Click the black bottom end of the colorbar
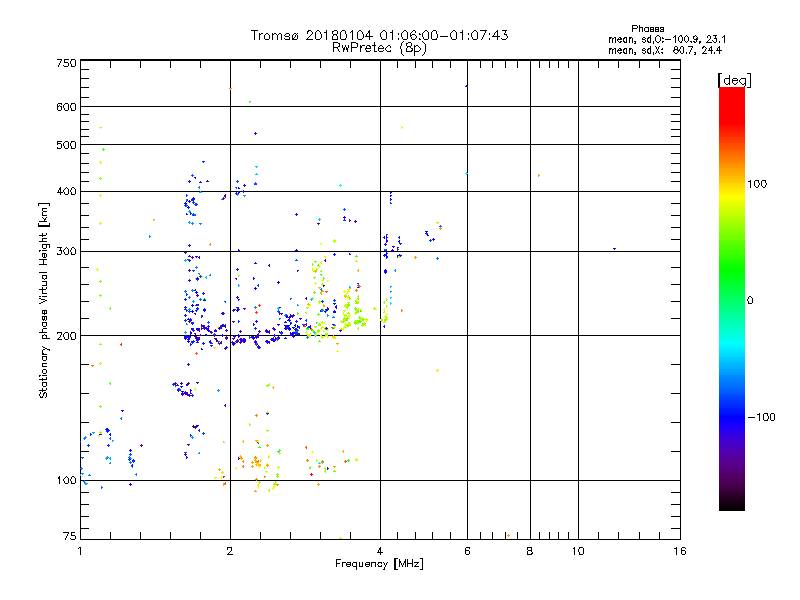 732,503
